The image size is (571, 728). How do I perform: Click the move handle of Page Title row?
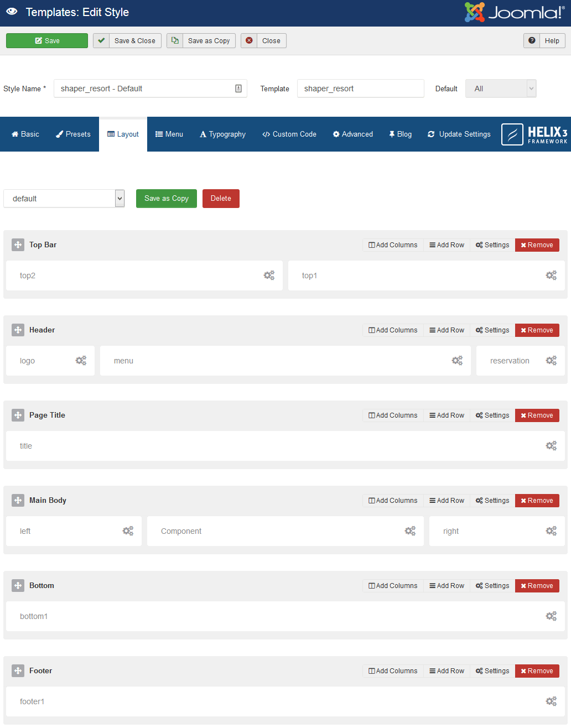tap(18, 415)
